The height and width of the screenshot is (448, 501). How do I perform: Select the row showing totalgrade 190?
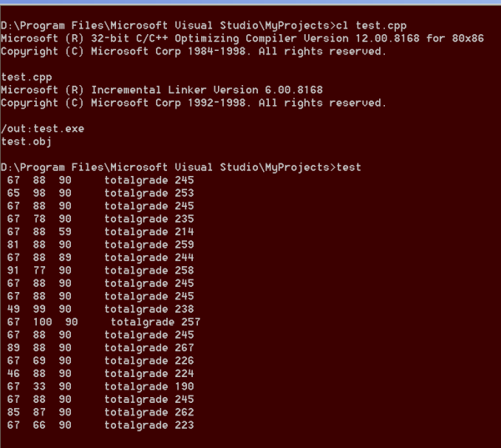pos(100,386)
